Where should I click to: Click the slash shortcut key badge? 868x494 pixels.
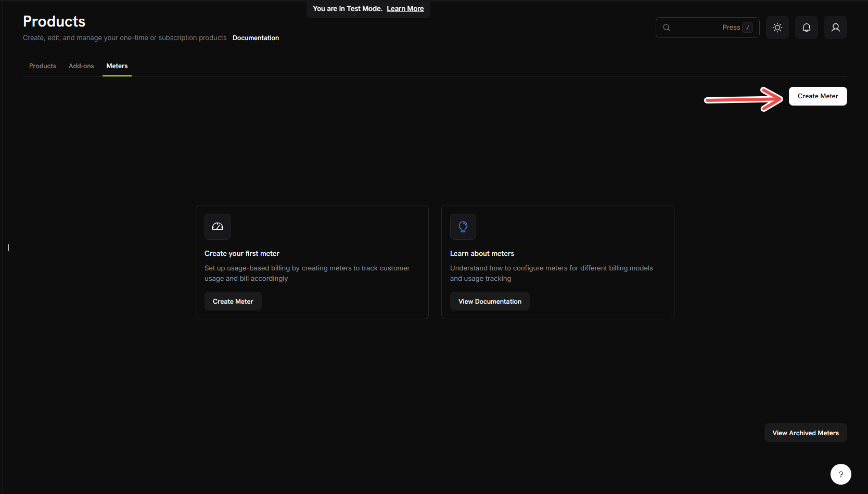(748, 28)
